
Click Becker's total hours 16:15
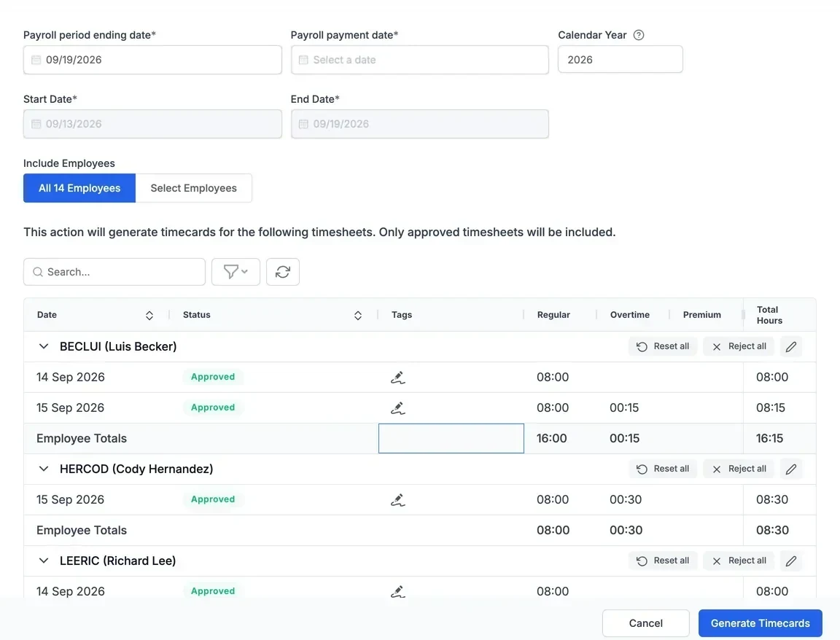pos(769,438)
